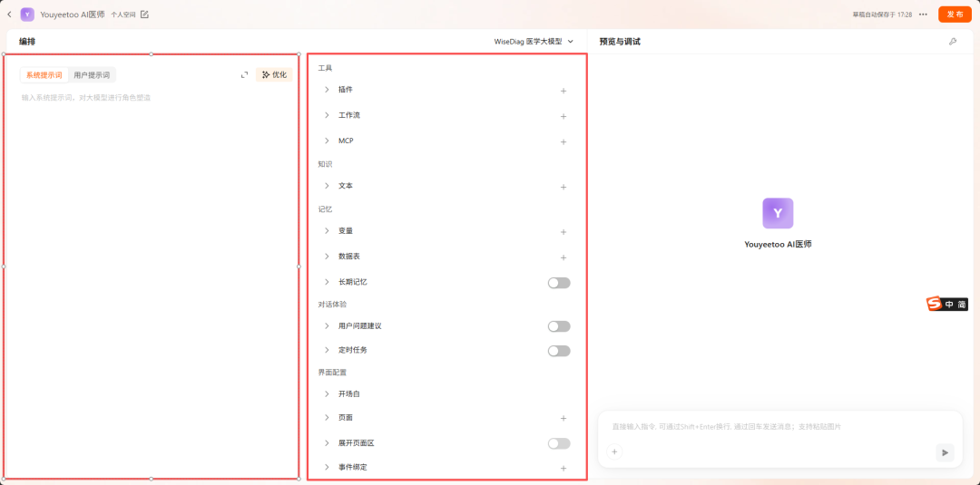The width and height of the screenshot is (980, 485).
Task: Enable the 长期记忆 toggle
Action: [x=559, y=283]
